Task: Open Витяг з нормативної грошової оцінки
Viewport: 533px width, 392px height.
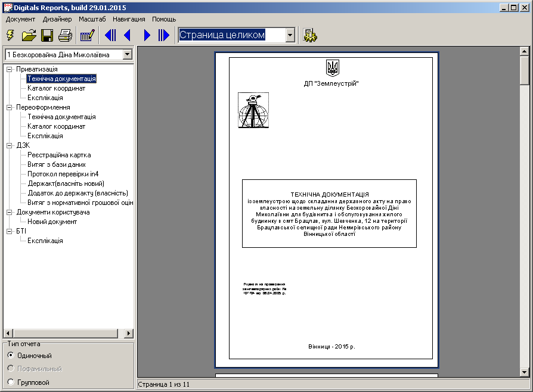Action: coord(80,203)
